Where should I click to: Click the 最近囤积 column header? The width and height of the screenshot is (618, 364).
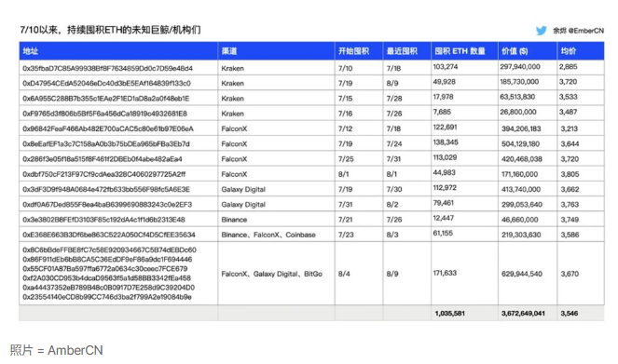click(402, 51)
